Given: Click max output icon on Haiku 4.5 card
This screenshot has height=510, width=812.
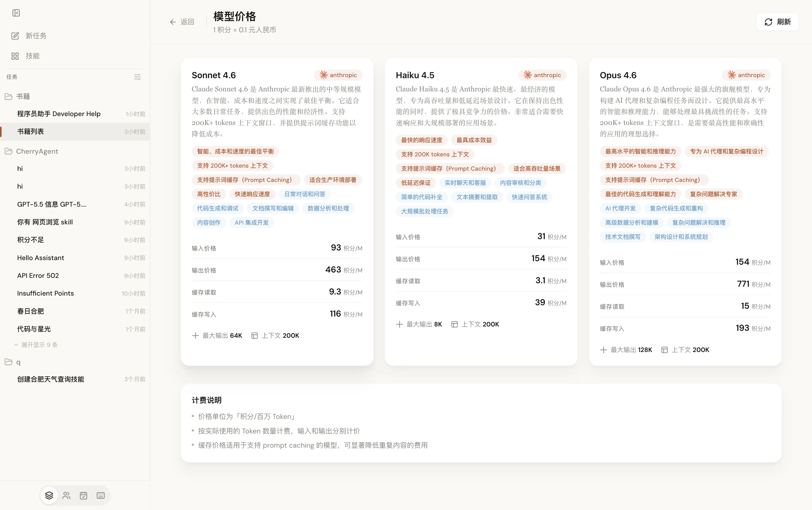Looking at the screenshot, I should click(400, 324).
